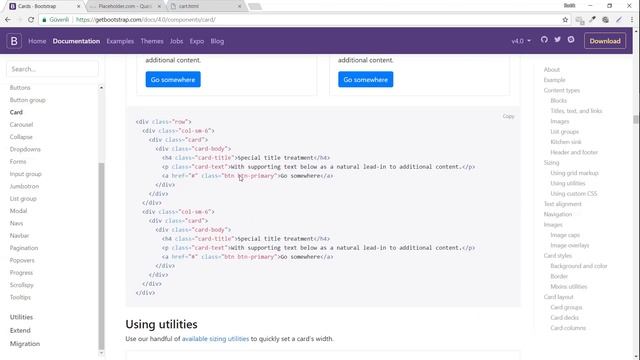The height and width of the screenshot is (360, 640).
Task: Close the cart.html tab
Action: pyautogui.click(x=240, y=6)
